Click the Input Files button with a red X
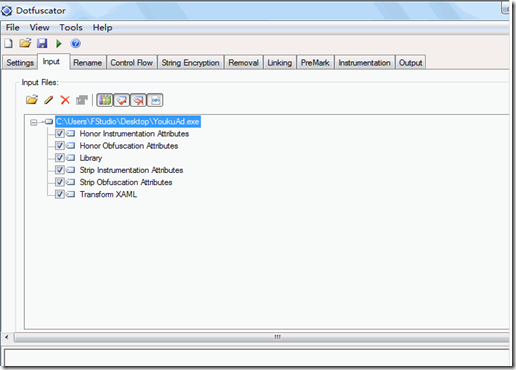Screen dimensions: 516x370 tap(138, 100)
